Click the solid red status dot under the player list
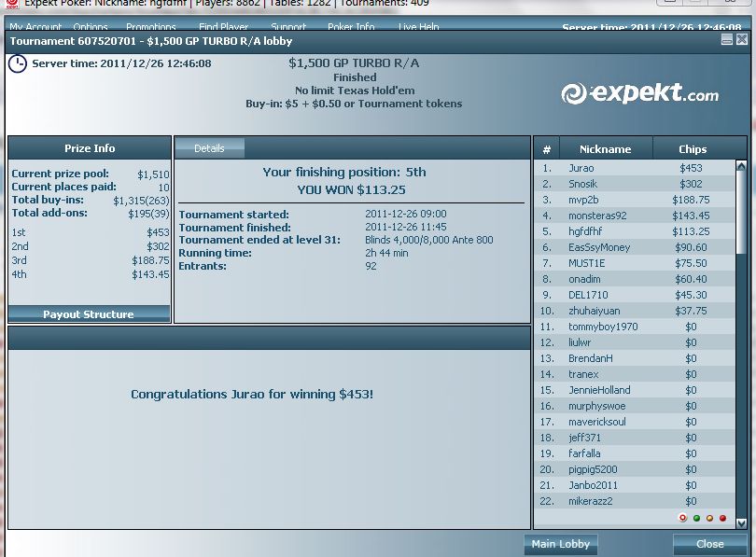 [x=722, y=518]
